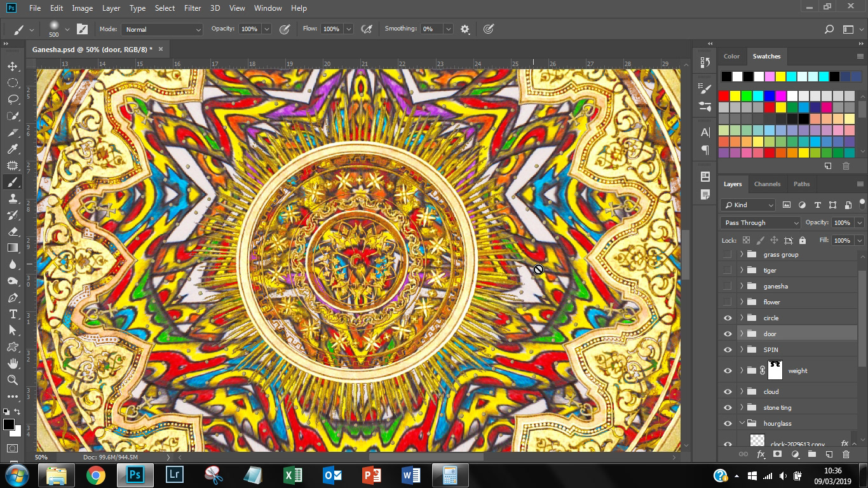868x488 pixels.
Task: Hide the door group
Action: click(x=728, y=334)
